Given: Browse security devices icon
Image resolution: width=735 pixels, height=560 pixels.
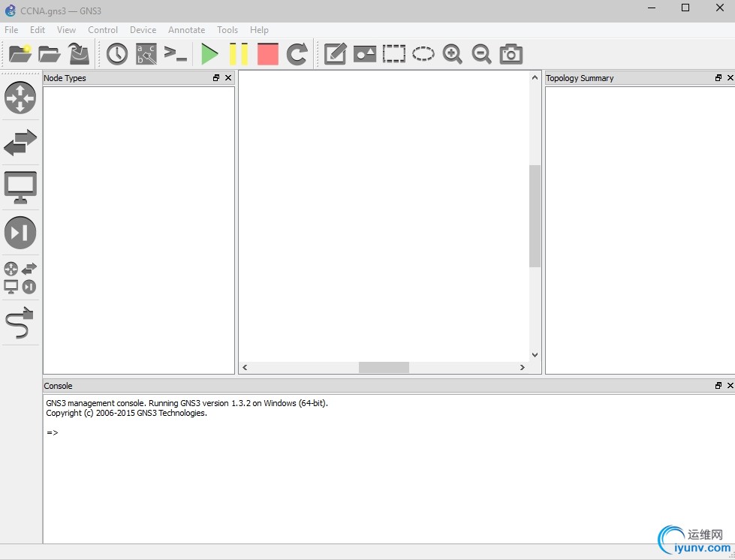Looking at the screenshot, I should click(20, 233).
